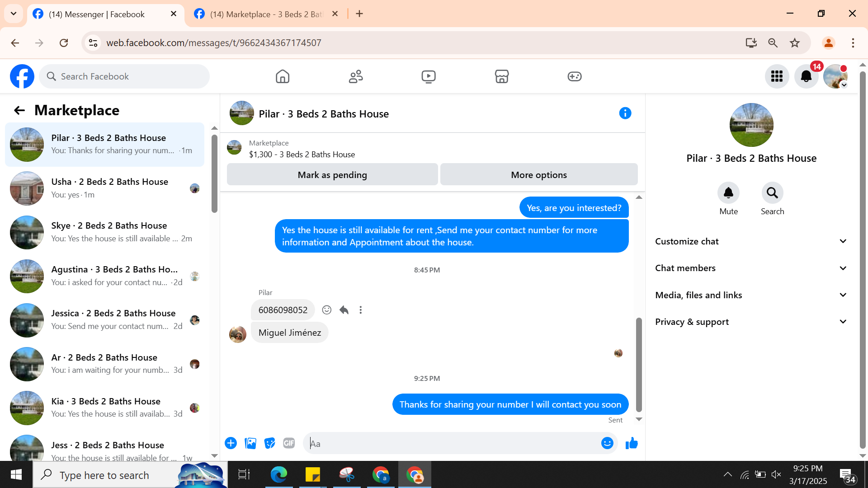Switch to the Messenger | Facebook tab
The width and height of the screenshot is (868, 488).
click(x=106, y=14)
